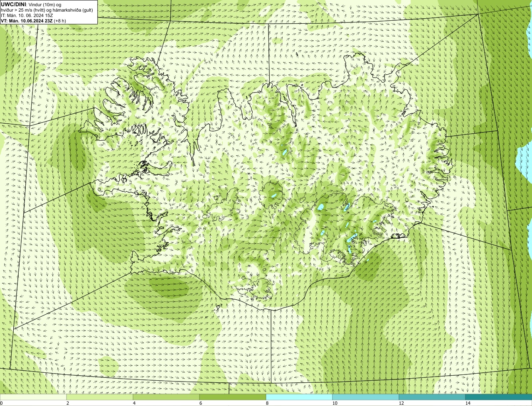Click the 0–2 m/s palest legend color segment

33,397
